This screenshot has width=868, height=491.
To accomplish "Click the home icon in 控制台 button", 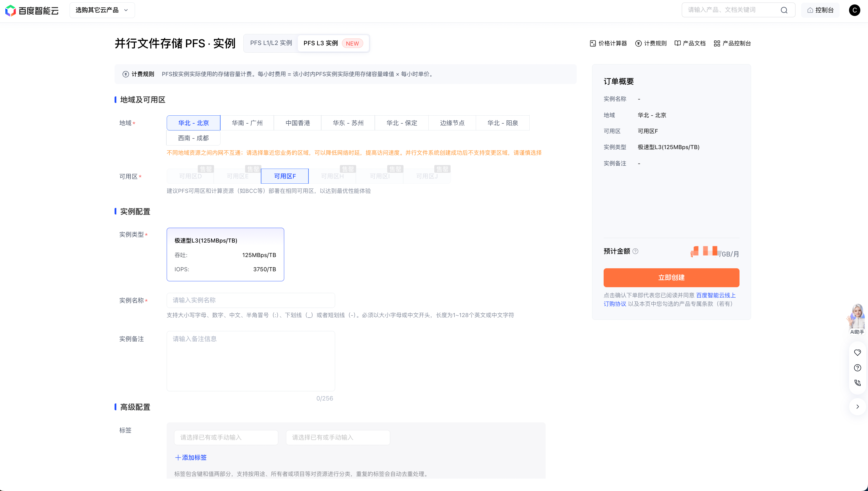I will coord(810,10).
